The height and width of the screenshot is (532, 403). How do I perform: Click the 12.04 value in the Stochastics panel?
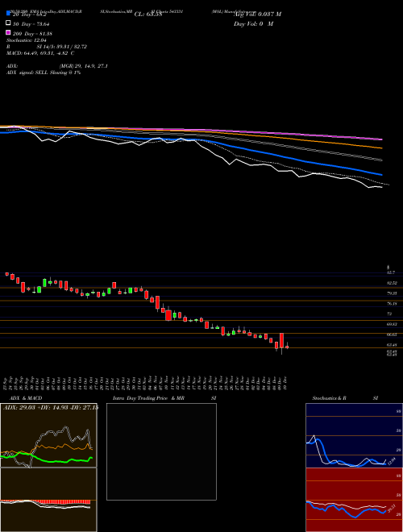393,461
